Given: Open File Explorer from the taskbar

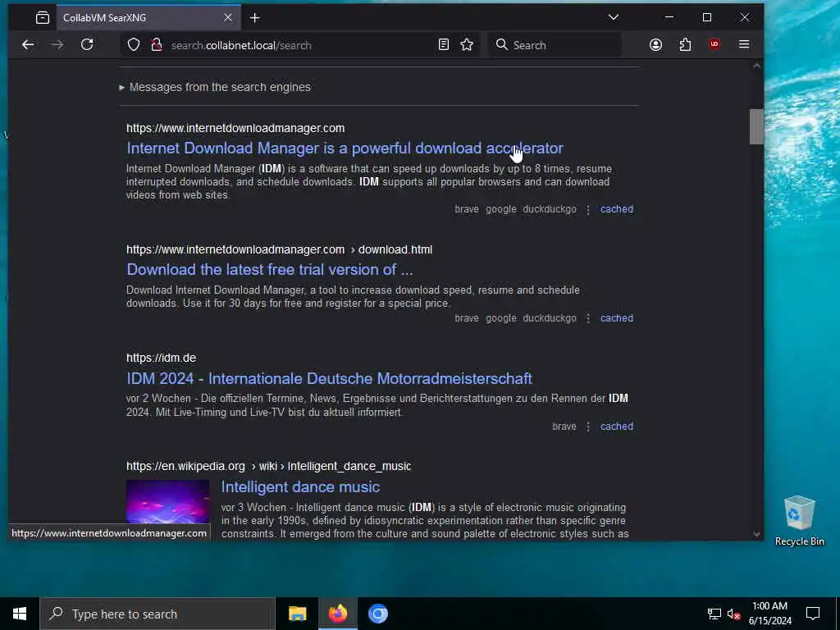Looking at the screenshot, I should [x=297, y=614].
